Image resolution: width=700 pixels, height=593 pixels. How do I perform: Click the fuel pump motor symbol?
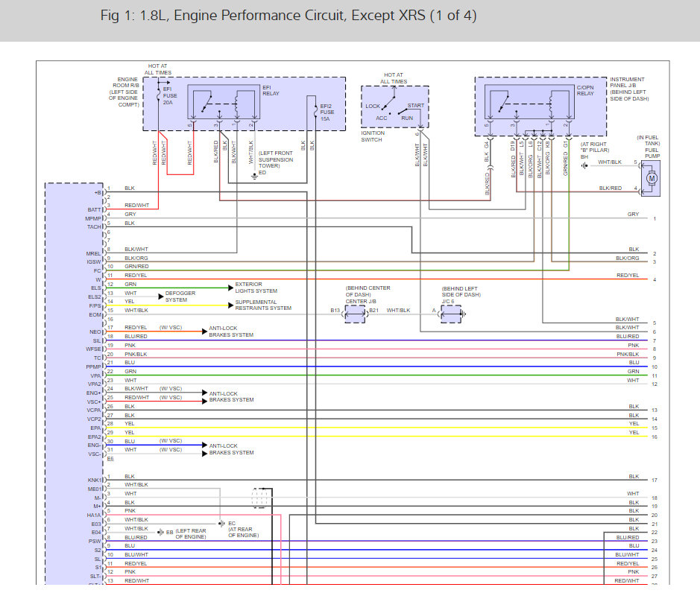point(651,178)
